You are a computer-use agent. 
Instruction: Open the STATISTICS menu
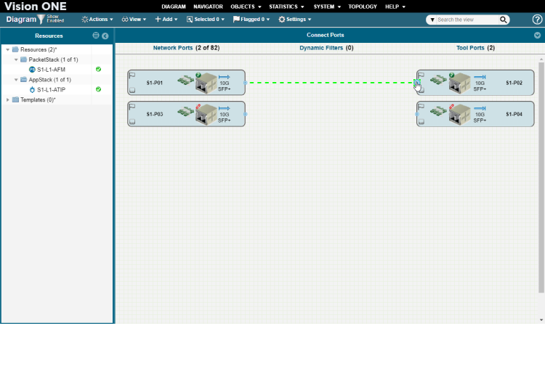286,7
